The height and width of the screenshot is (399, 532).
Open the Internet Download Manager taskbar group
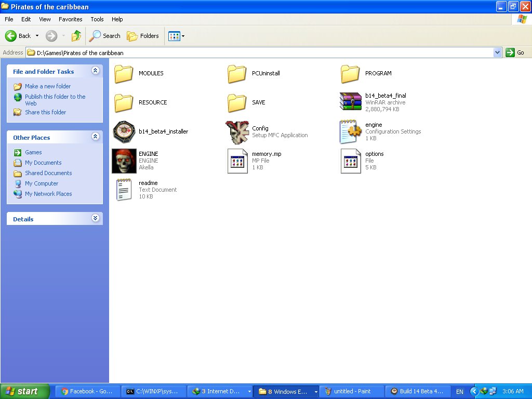click(x=220, y=391)
